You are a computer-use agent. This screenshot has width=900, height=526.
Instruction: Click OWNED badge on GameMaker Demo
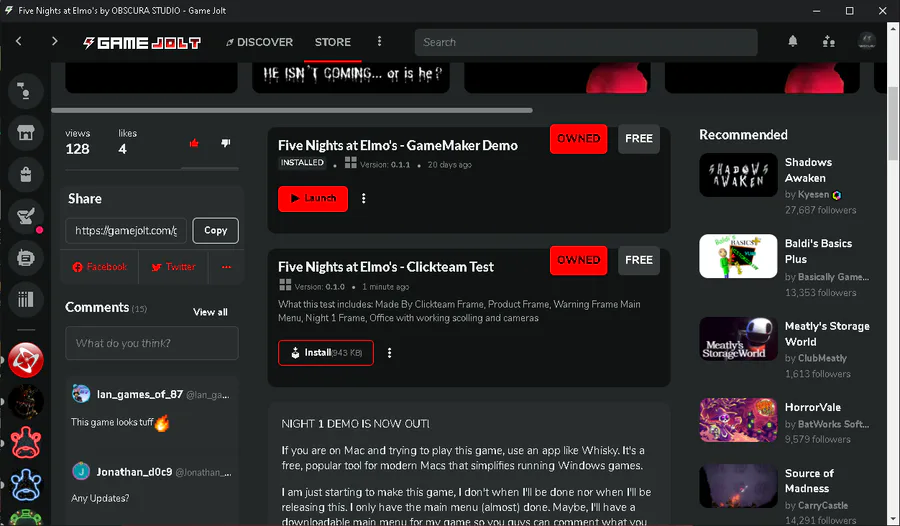point(579,139)
